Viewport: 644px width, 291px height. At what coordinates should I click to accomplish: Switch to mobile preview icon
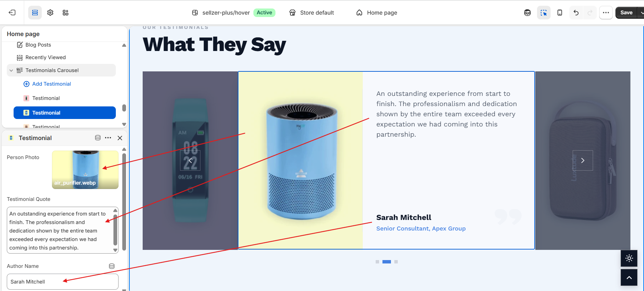[560, 13]
